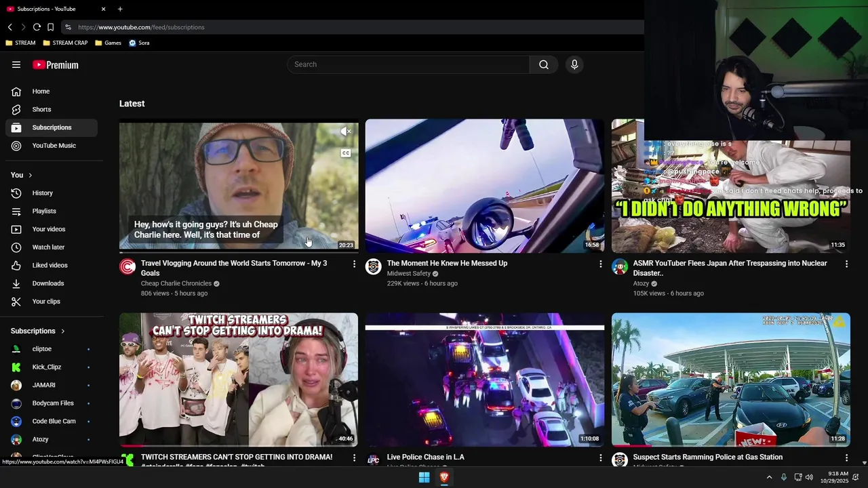Go back with browser back arrow

coord(10,27)
